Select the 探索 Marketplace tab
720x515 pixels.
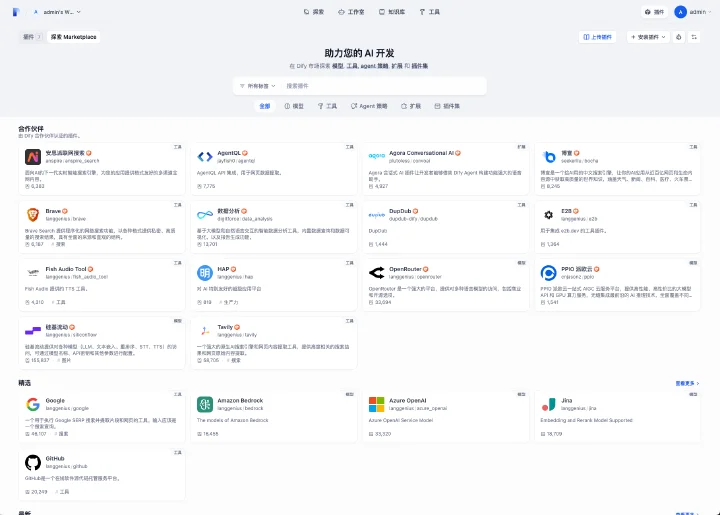73,37
